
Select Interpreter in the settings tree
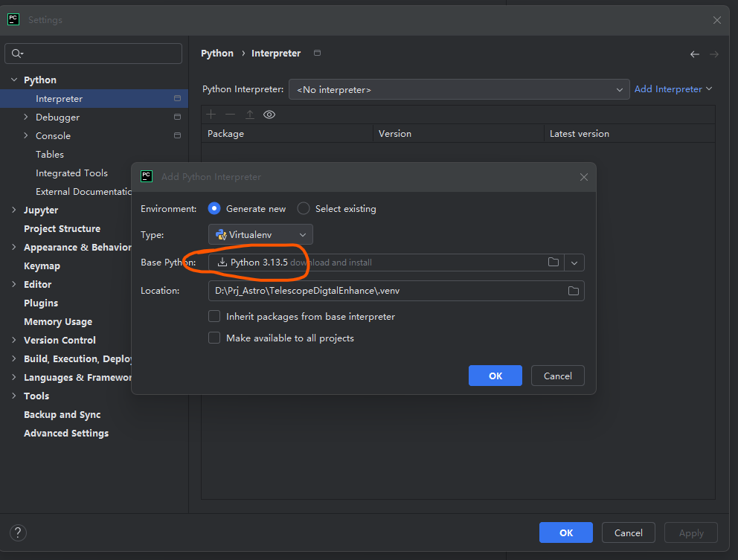[x=94, y=98]
